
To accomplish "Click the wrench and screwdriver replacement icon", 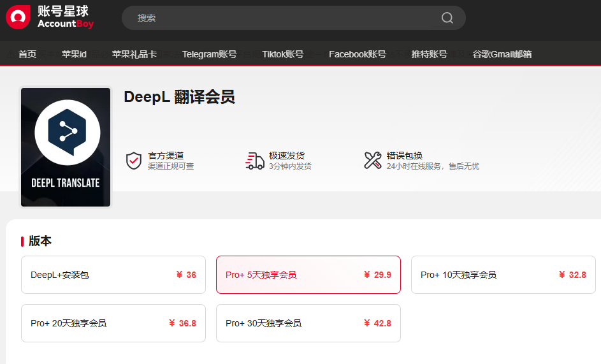I will click(373, 161).
